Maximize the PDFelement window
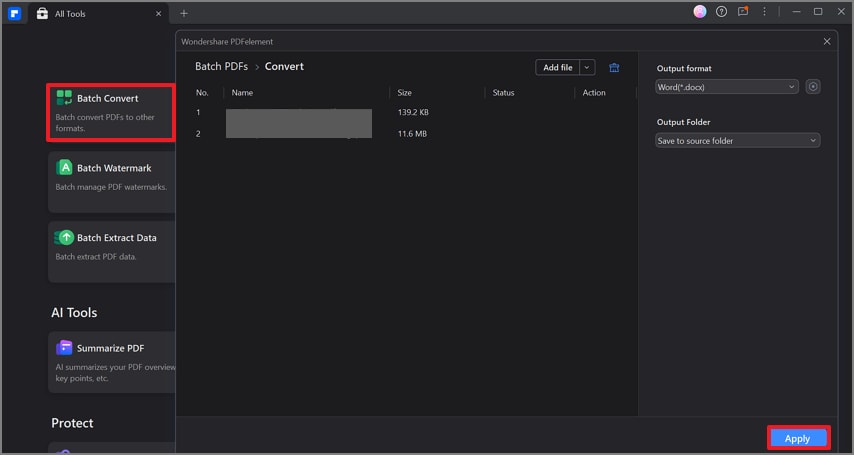The image size is (854, 455). [x=818, y=11]
